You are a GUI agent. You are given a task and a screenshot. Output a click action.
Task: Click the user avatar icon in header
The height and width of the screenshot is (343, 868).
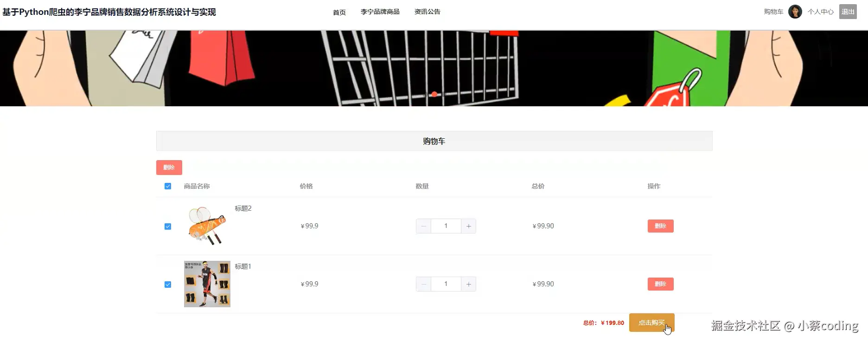click(795, 12)
